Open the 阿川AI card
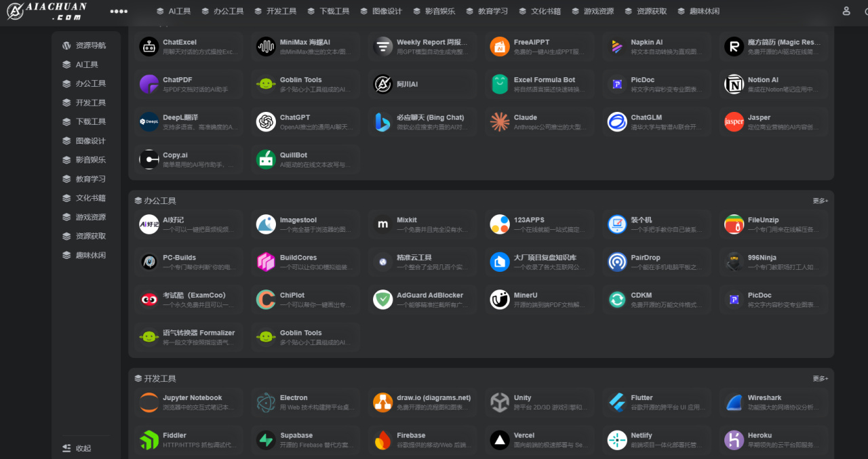The image size is (868, 459). pos(422,84)
